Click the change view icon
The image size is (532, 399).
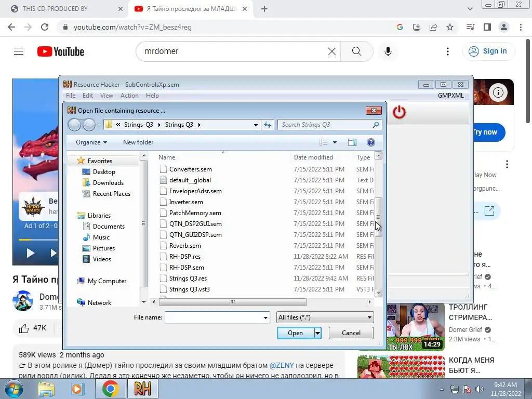pos(324,142)
